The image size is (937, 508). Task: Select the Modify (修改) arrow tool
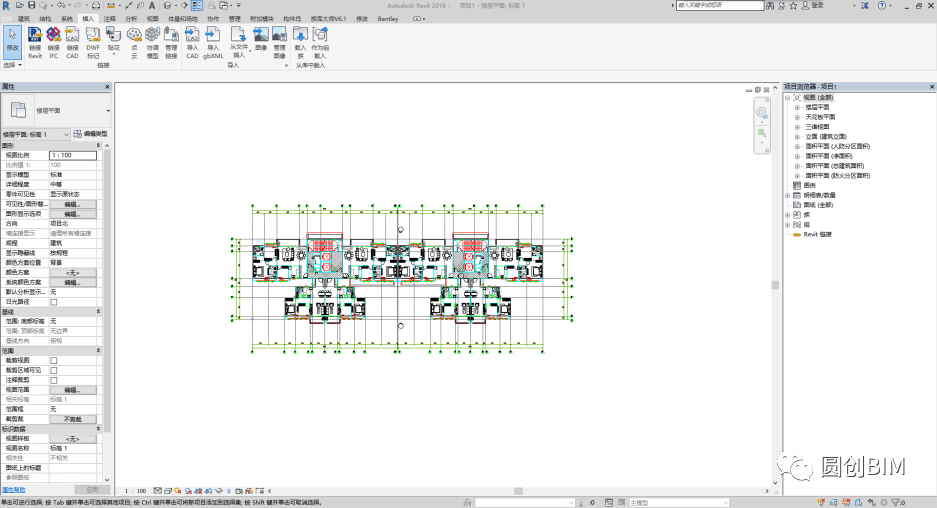coord(12,41)
